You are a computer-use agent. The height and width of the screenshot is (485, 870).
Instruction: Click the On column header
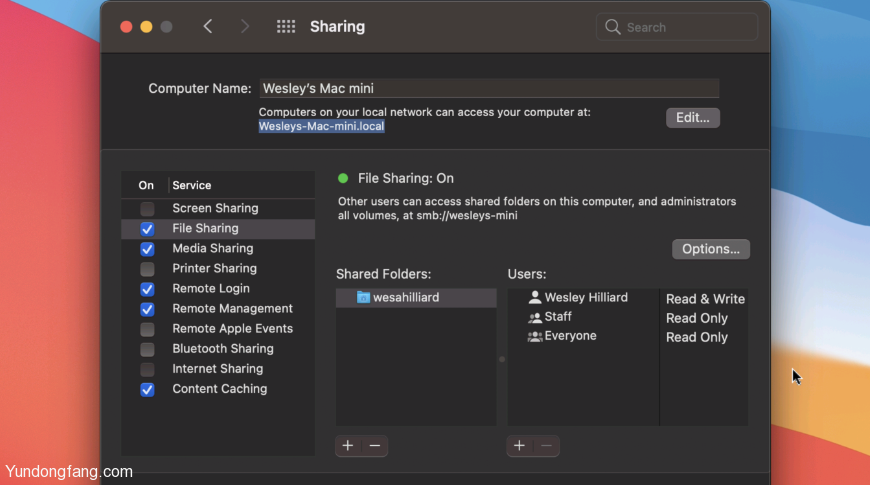[x=146, y=185]
